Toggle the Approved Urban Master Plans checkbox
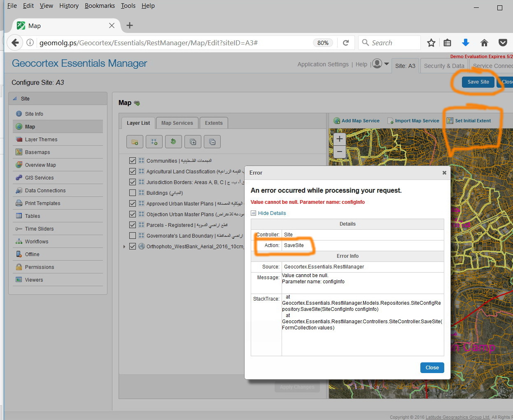Viewport: 513px width, 420px height. click(x=133, y=203)
